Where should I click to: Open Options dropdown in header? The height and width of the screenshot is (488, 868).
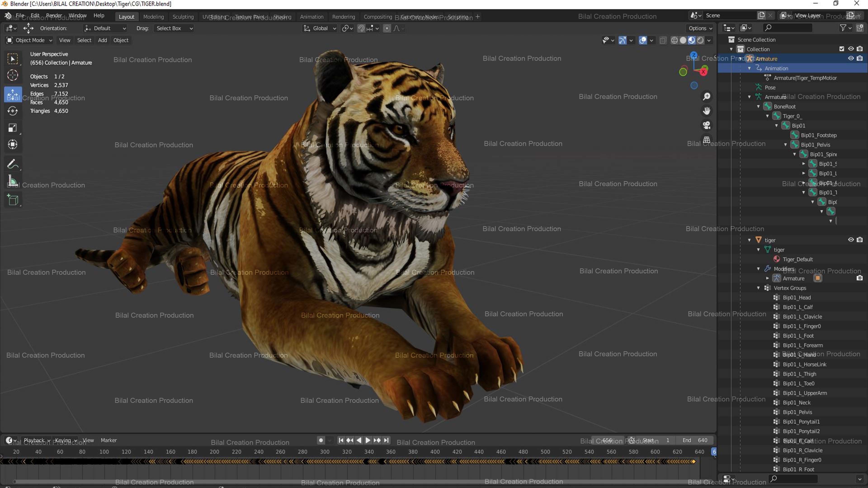pyautogui.click(x=700, y=28)
